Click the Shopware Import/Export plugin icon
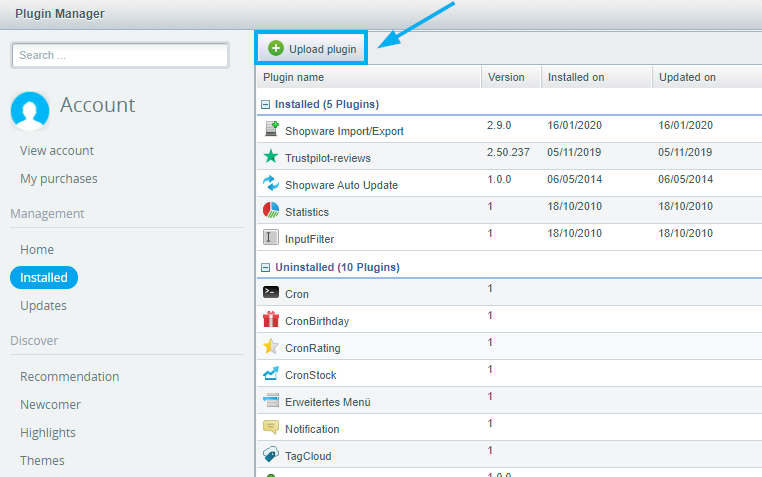The image size is (762, 477). [x=271, y=129]
